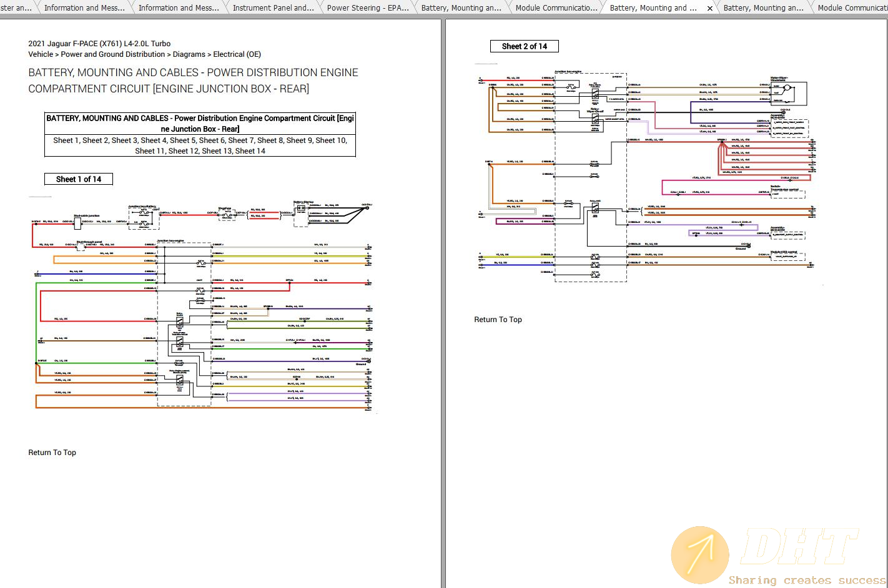Viewport: 888px width, 588px height.
Task: Open Sheet 11 link in sheet list
Action: pos(149,151)
